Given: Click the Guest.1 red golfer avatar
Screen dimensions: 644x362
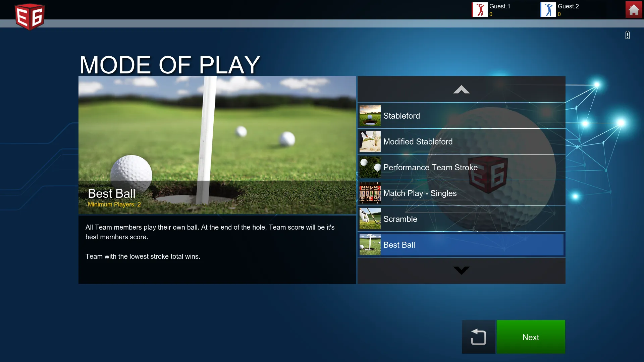Looking at the screenshot, I should 480,10.
